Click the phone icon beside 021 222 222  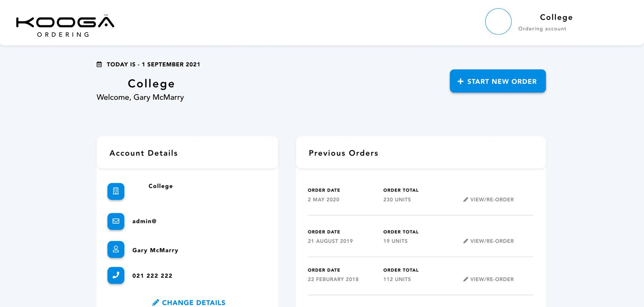click(x=116, y=275)
